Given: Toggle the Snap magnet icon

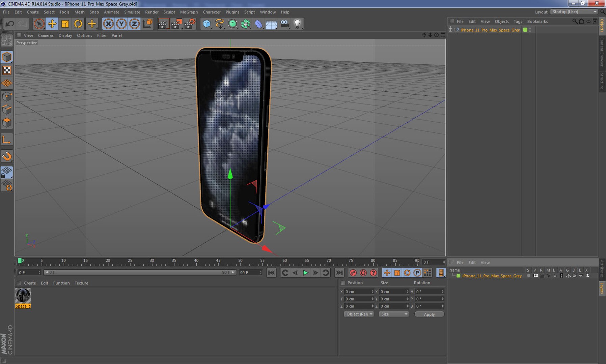Looking at the screenshot, I should [7, 156].
